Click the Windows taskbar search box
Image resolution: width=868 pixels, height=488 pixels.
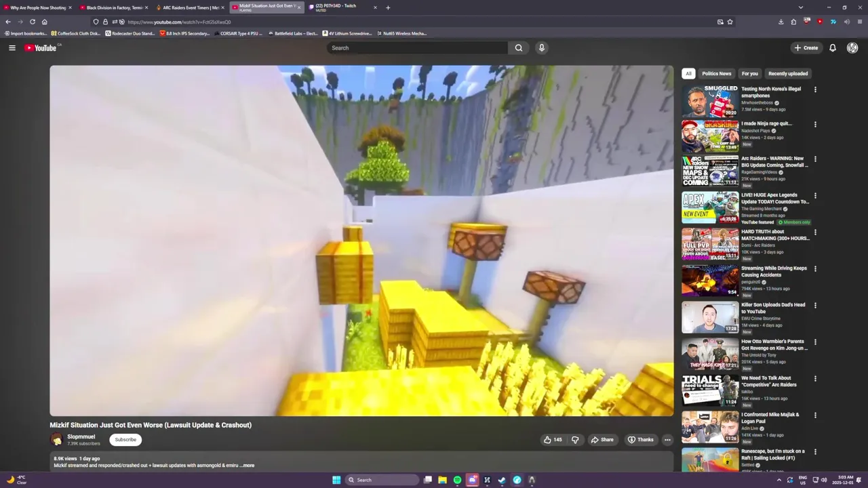click(x=382, y=480)
